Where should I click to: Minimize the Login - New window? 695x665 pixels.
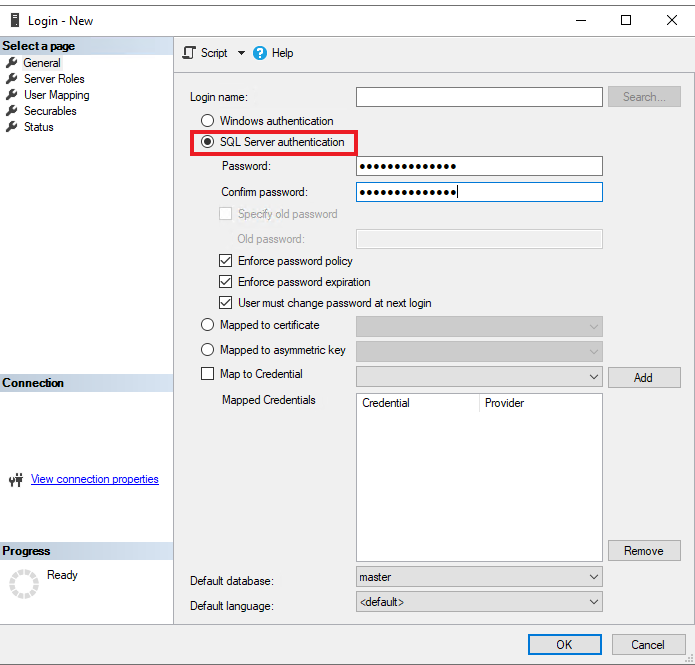point(581,20)
